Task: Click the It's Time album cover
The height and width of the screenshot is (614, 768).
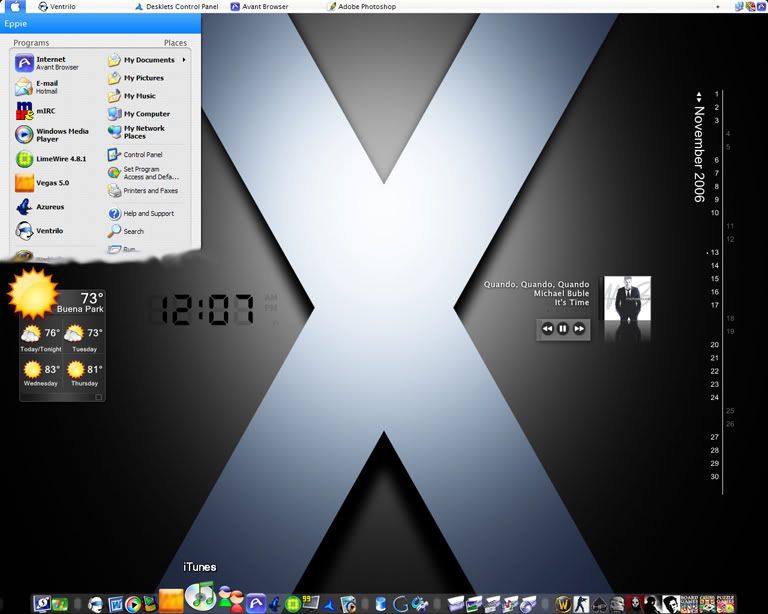Action: [627, 298]
